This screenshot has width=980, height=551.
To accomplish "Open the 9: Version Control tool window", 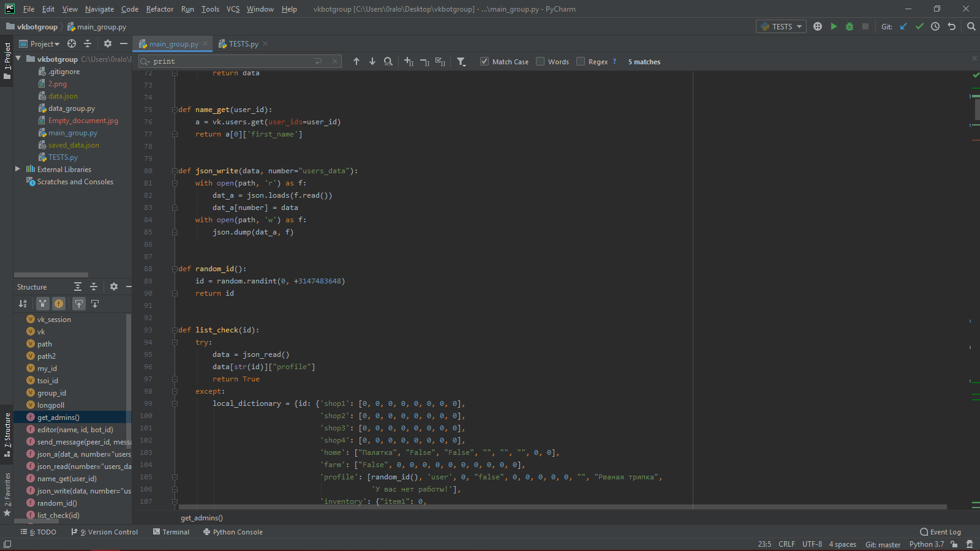I will pyautogui.click(x=104, y=532).
